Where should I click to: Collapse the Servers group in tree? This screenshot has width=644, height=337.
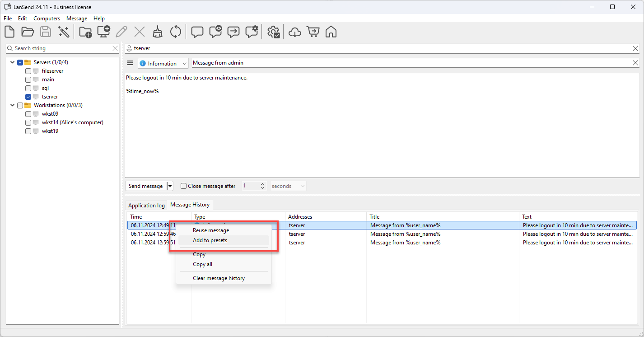point(12,62)
